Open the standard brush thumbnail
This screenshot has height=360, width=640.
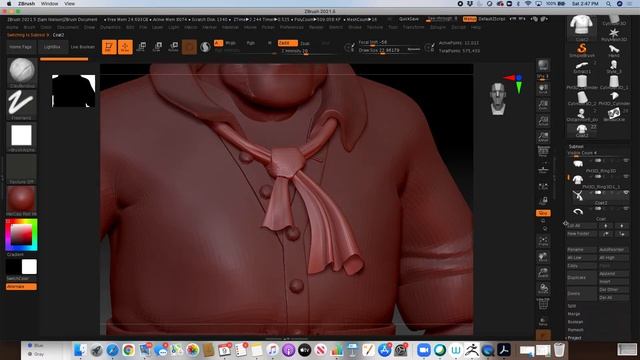pos(22,73)
